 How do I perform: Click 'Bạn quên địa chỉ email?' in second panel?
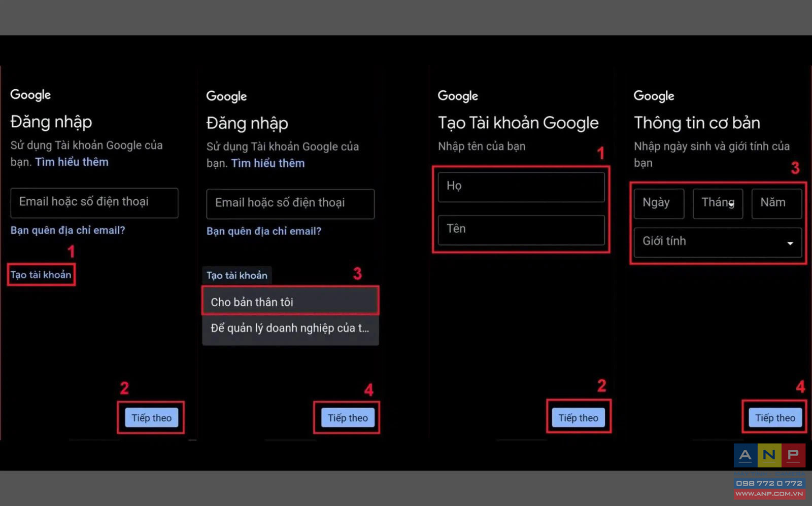tap(263, 231)
